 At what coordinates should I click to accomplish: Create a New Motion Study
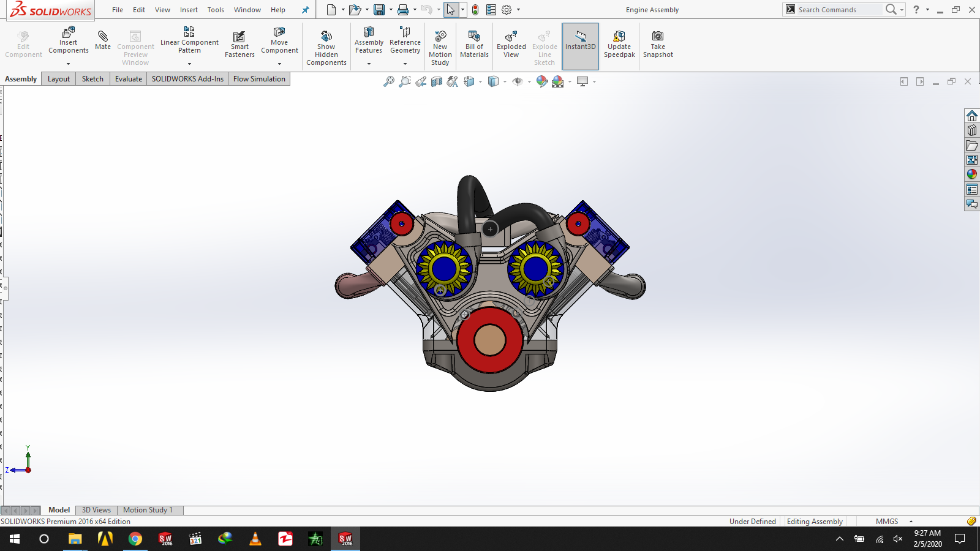pyautogui.click(x=440, y=48)
